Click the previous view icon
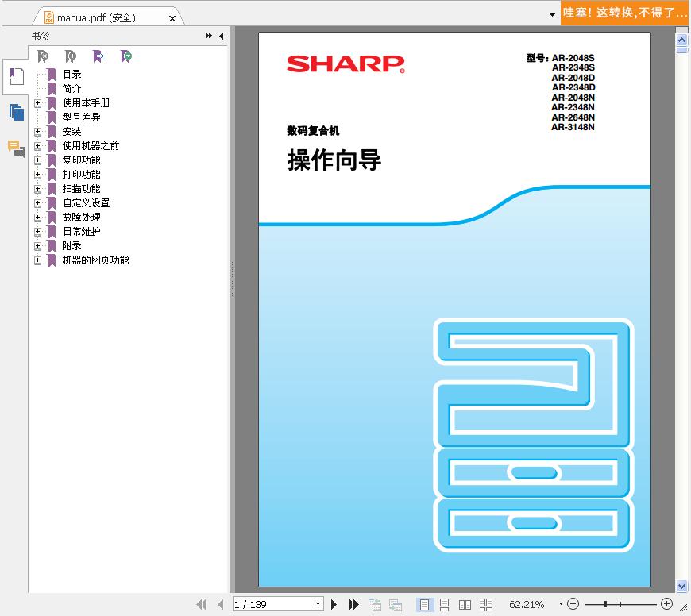This screenshot has width=691, height=616. (375, 605)
